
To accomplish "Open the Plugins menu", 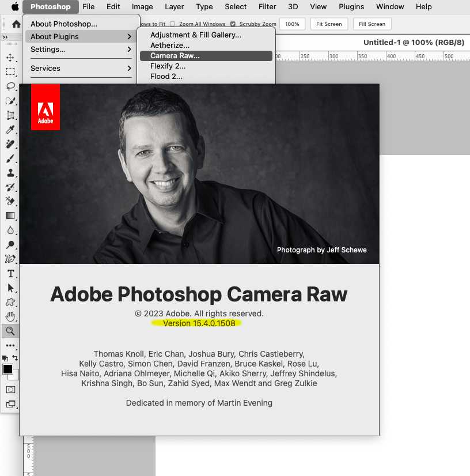I will click(351, 7).
